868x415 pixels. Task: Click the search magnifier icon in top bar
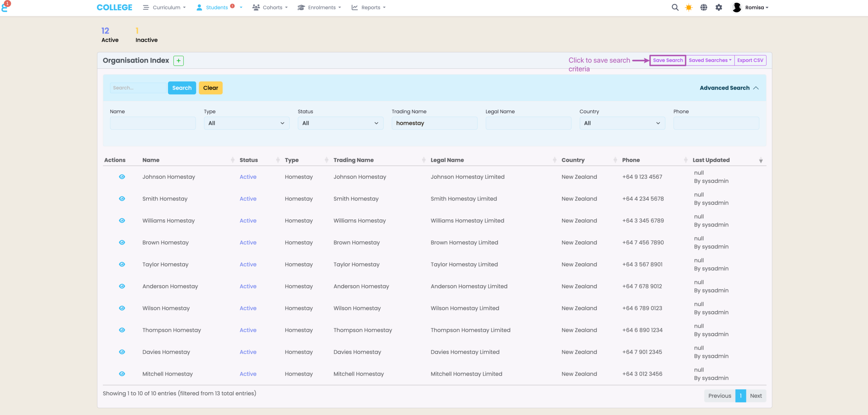pos(675,7)
